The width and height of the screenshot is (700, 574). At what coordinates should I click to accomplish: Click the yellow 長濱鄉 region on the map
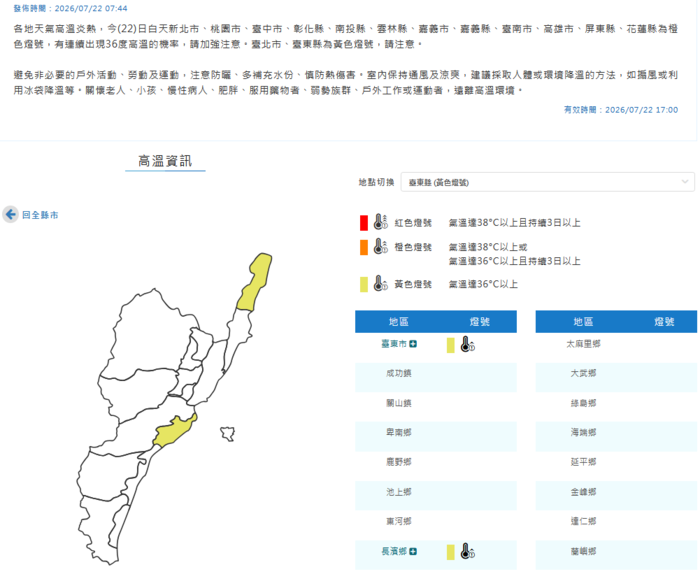click(256, 281)
